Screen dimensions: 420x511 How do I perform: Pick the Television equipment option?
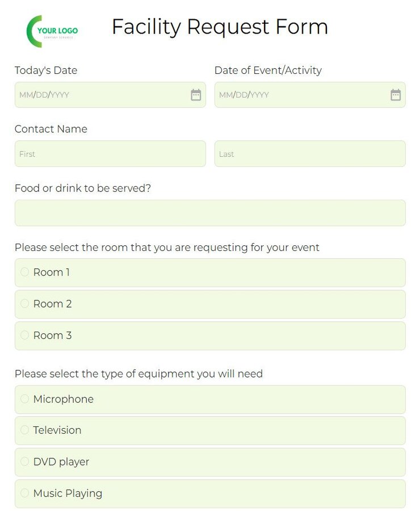(x=25, y=430)
